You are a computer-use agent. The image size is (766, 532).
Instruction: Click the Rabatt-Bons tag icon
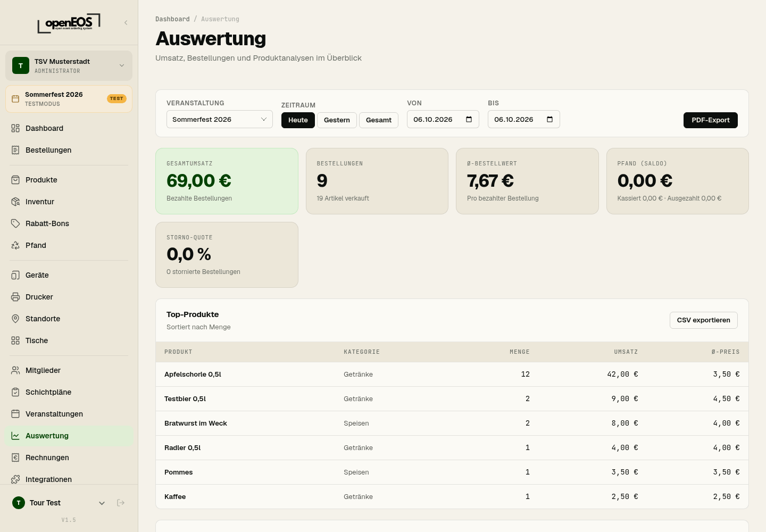[x=15, y=223]
